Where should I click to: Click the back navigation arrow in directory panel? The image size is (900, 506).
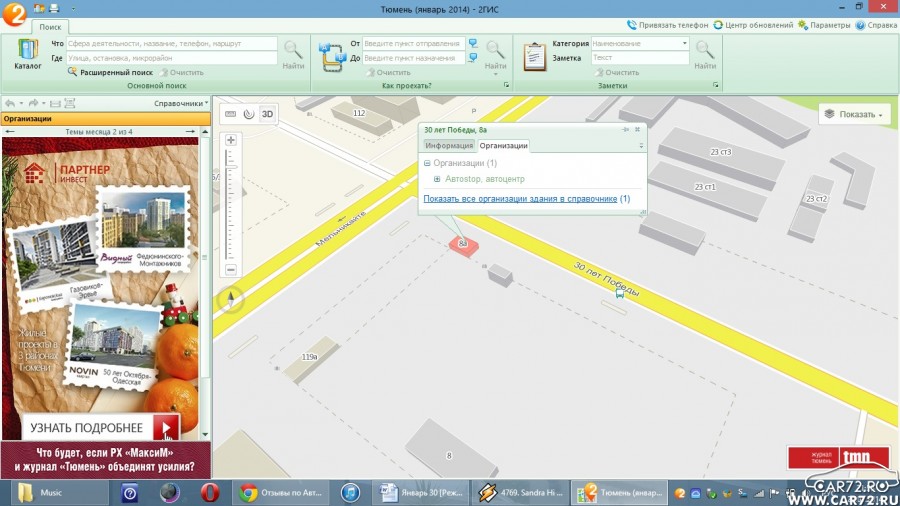pyautogui.click(x=10, y=103)
